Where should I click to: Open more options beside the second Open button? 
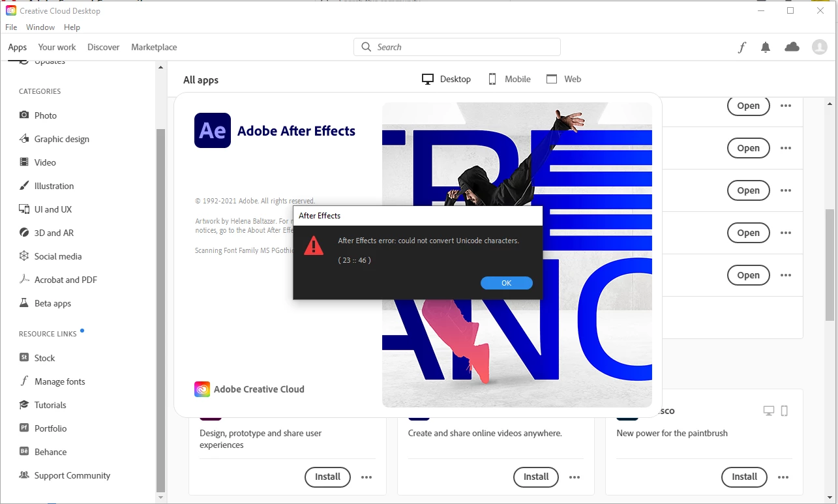coord(786,148)
